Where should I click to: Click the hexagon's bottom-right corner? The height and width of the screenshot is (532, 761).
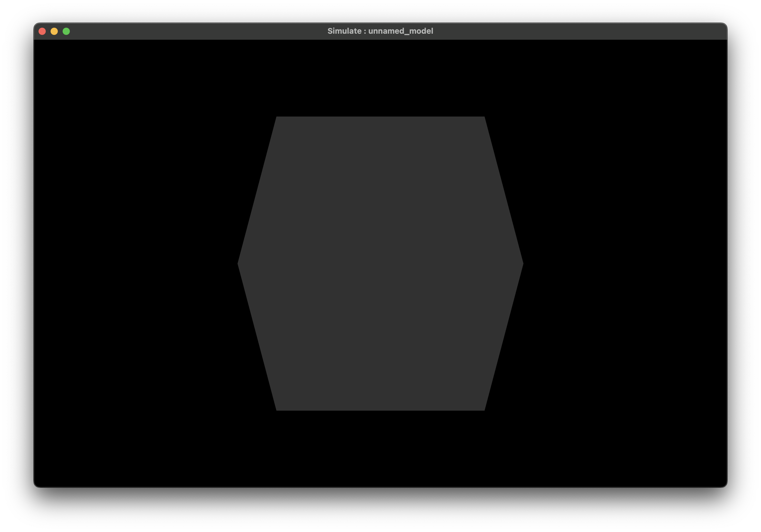coord(483,409)
